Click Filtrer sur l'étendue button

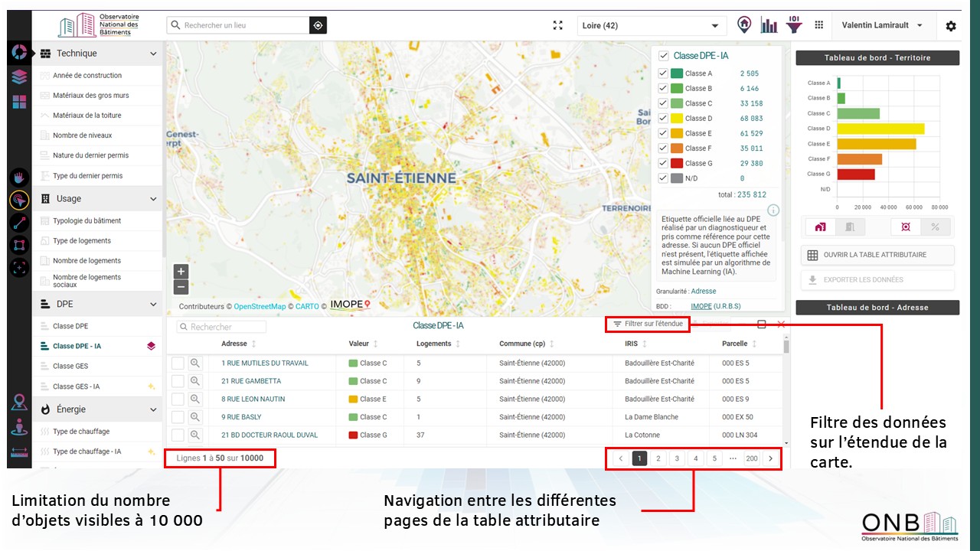click(647, 324)
